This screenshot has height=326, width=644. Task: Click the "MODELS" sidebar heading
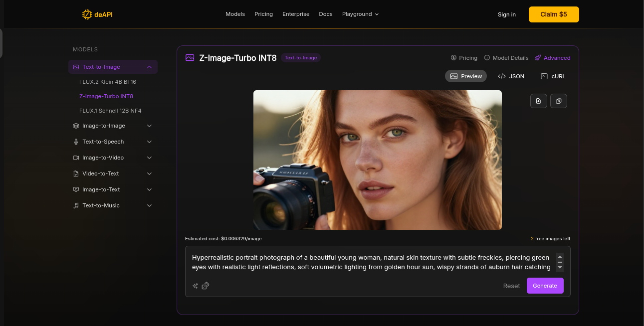(85, 49)
